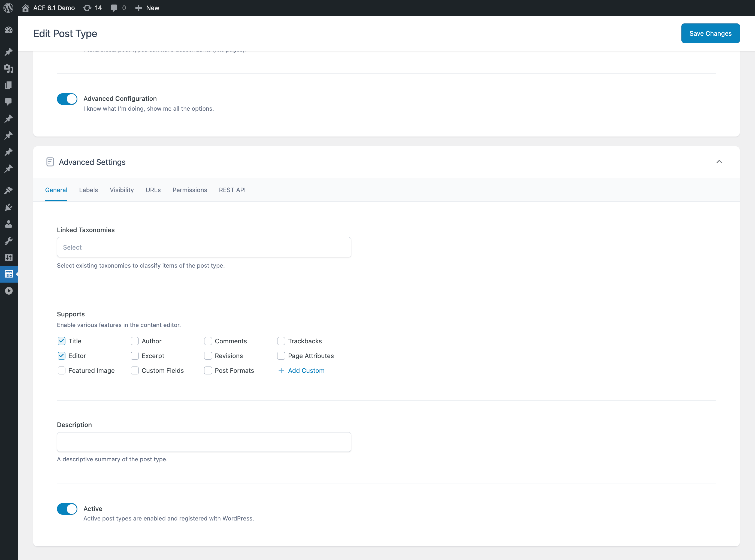Click the play button icon in sidebar
755x560 pixels.
pyautogui.click(x=8, y=290)
